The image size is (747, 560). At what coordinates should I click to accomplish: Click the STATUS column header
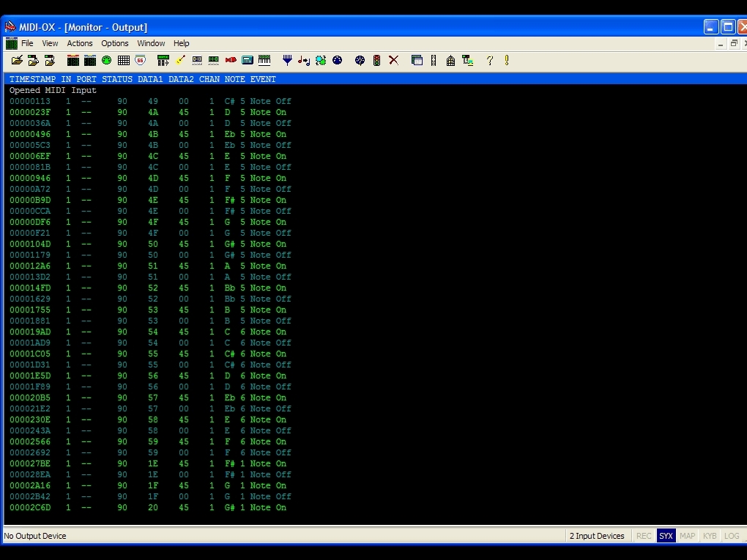(x=117, y=79)
